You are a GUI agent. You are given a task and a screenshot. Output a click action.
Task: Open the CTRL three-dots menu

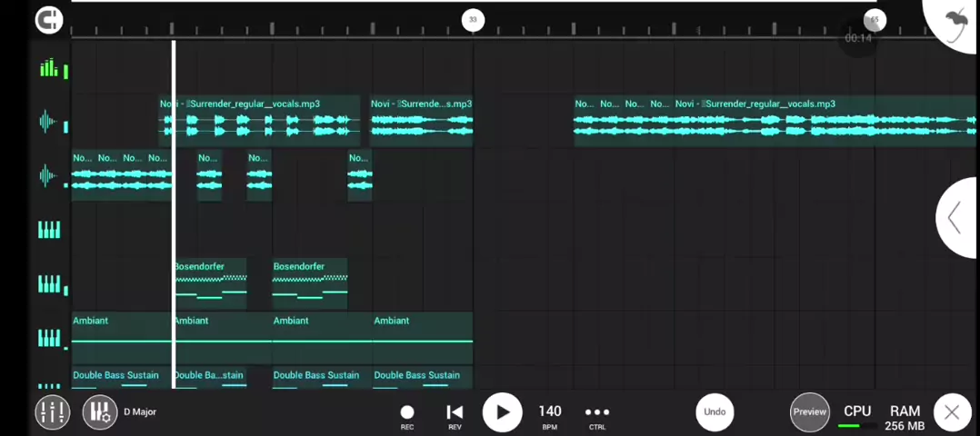click(x=596, y=413)
